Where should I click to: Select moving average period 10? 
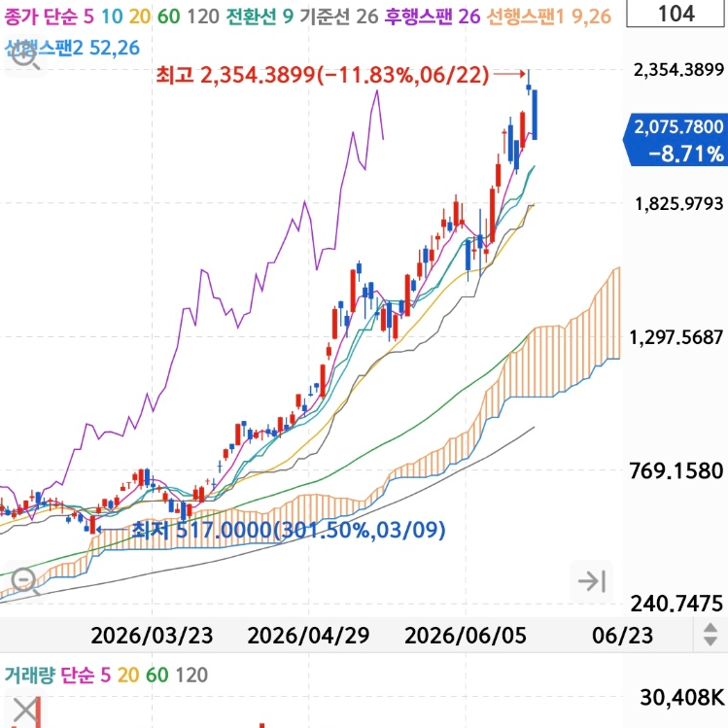click(x=112, y=17)
